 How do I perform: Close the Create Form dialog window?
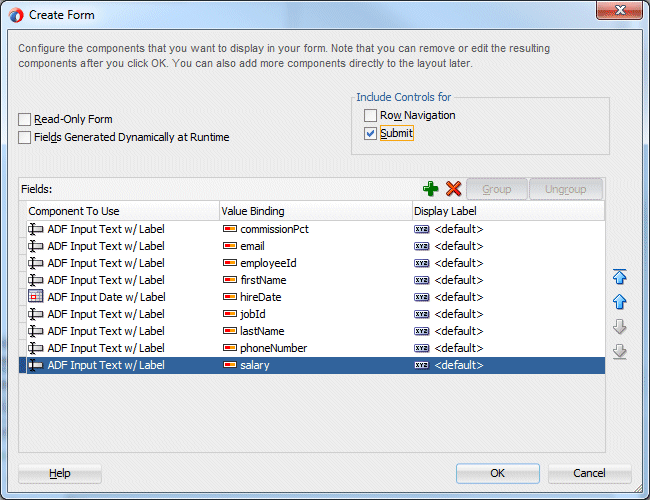(619, 10)
